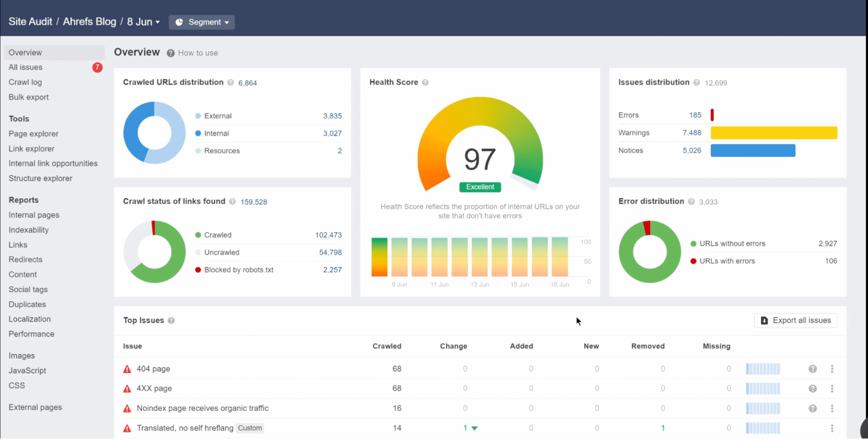Click the help icon beside Error distribution
Image resolution: width=868 pixels, height=439 pixels.
pos(690,201)
